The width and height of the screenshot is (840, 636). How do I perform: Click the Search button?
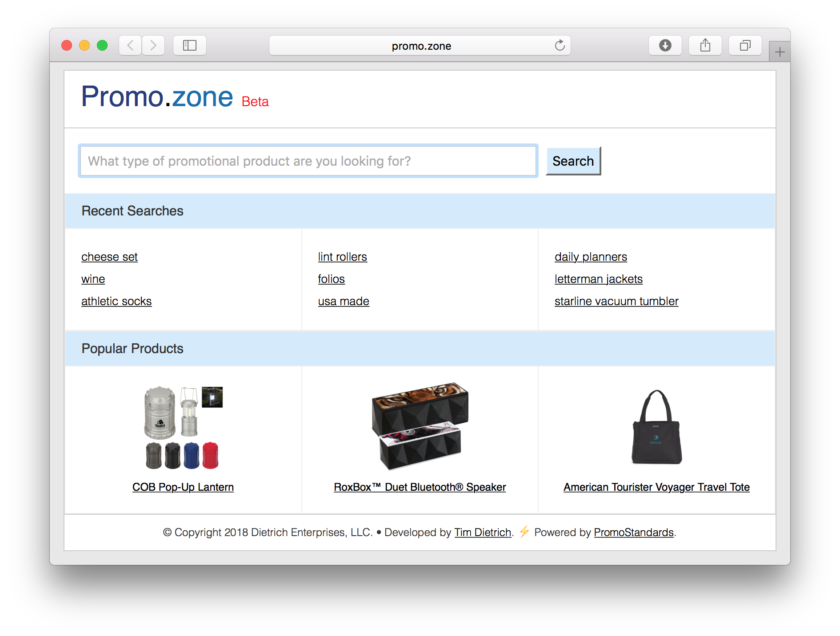point(573,161)
